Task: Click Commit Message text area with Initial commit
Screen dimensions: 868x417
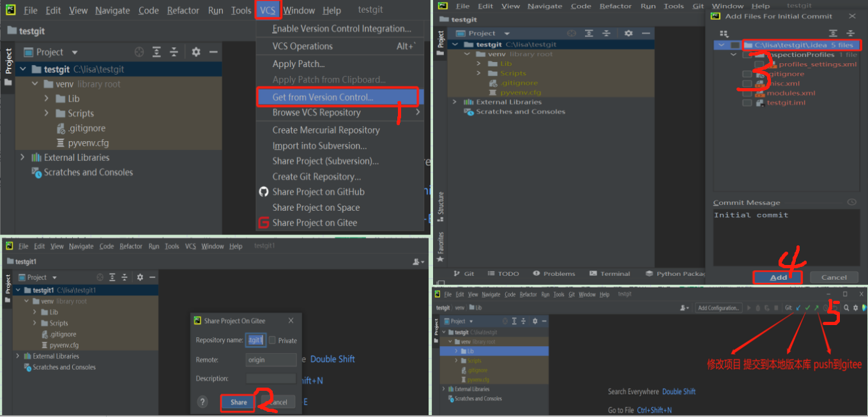Action: pos(785,237)
